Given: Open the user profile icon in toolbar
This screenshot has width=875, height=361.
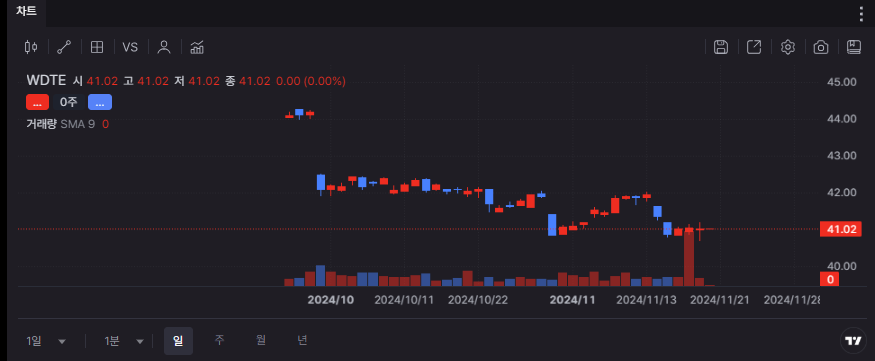Looking at the screenshot, I should coord(164,47).
